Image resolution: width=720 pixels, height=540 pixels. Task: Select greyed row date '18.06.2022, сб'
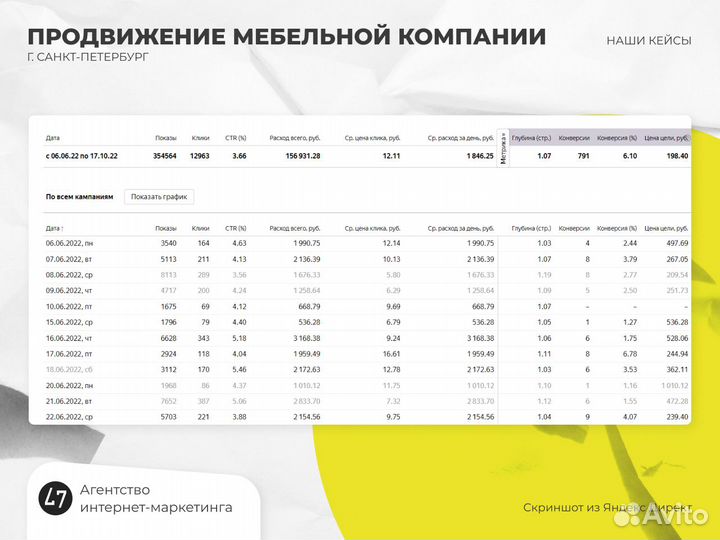coord(69,370)
